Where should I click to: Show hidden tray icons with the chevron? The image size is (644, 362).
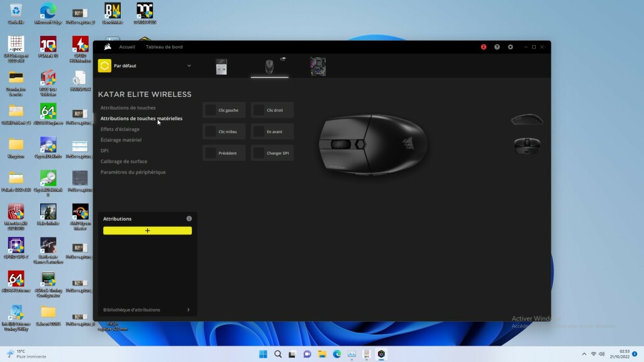(584, 354)
